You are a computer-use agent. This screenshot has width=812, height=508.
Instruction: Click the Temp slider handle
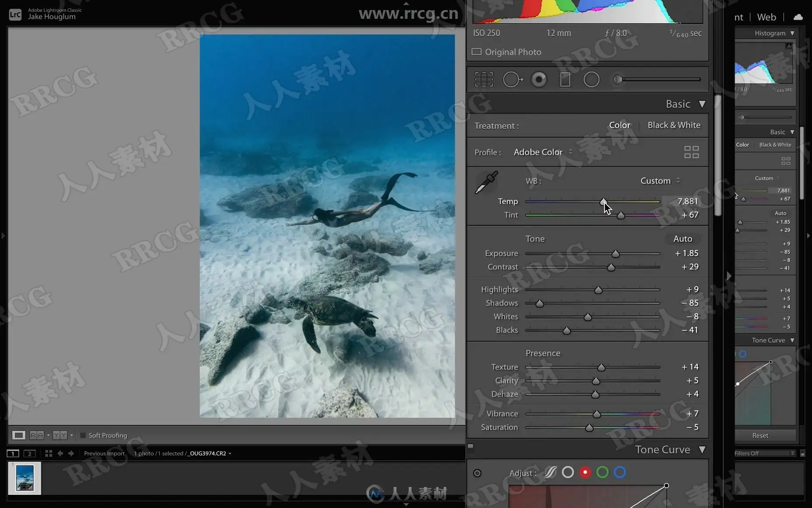point(603,201)
